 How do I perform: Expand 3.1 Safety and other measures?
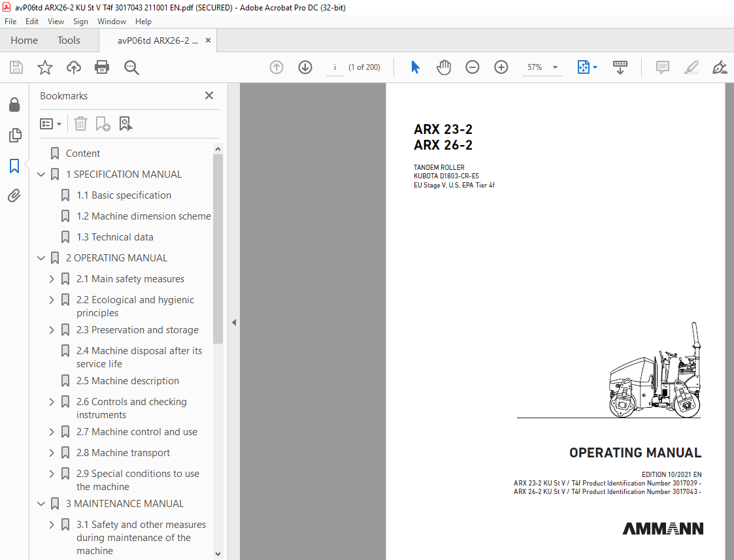(52, 525)
